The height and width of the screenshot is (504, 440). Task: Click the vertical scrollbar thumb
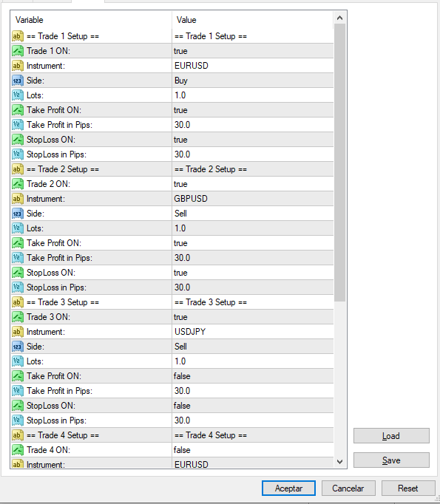(x=339, y=163)
